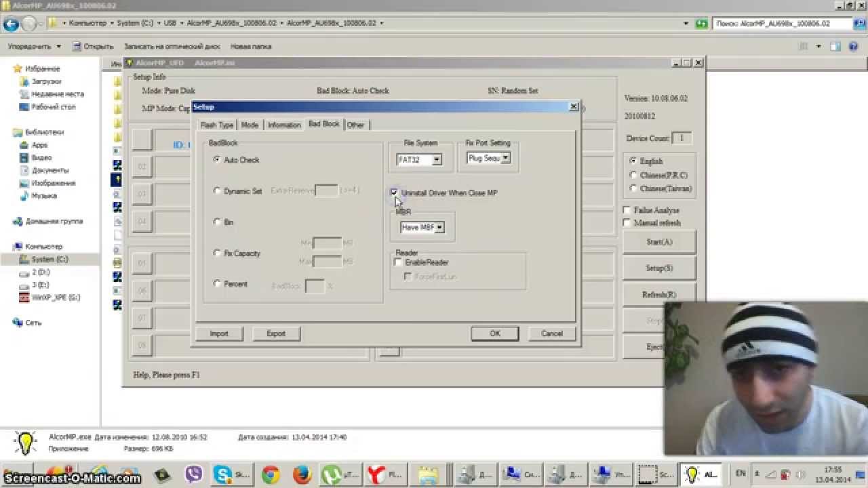This screenshot has height=488, width=868.
Task: Open Viber from the taskbar
Action: click(x=194, y=474)
